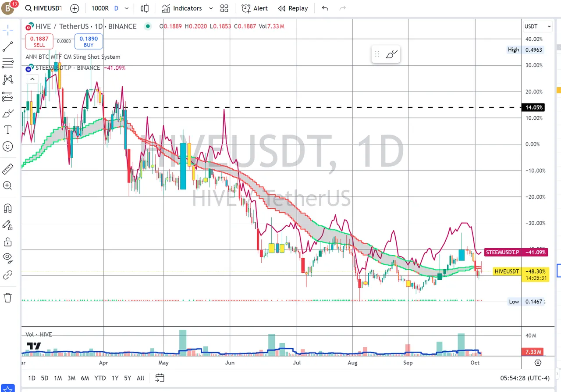The height and width of the screenshot is (392, 561).
Task: Click the green market status dot
Action: [148, 26]
